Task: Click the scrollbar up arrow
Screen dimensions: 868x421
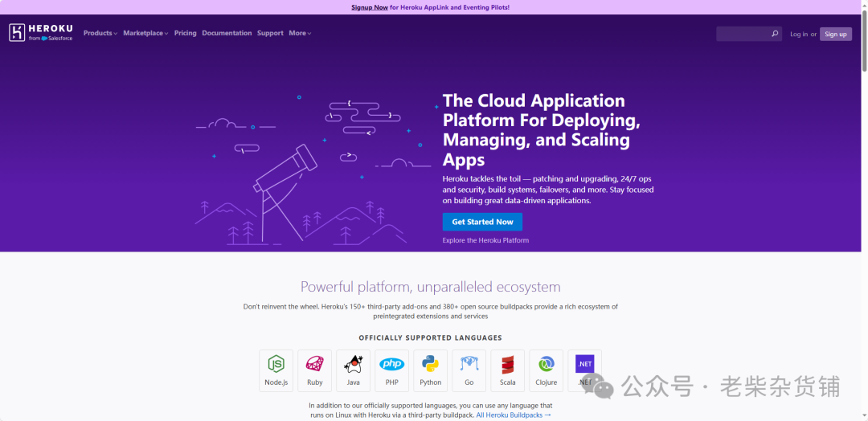Action: (x=864, y=3)
